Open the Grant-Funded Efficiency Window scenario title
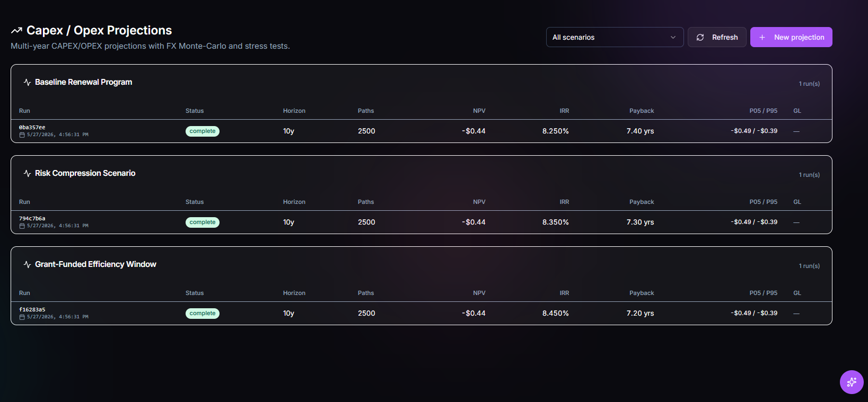 pyautogui.click(x=95, y=264)
